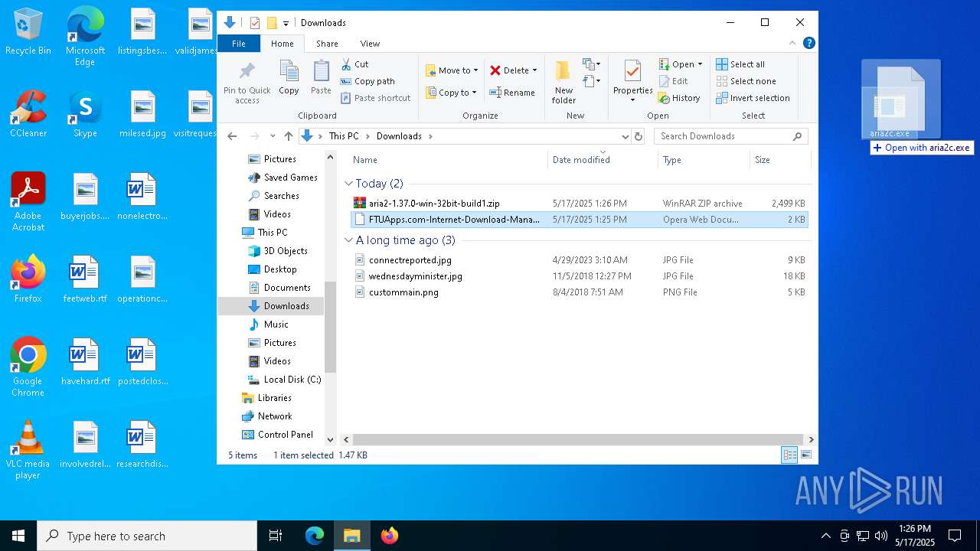Viewport: 980px width, 551px height.
Task: Select wednesdayminister.jpg file
Action: point(580,276)
